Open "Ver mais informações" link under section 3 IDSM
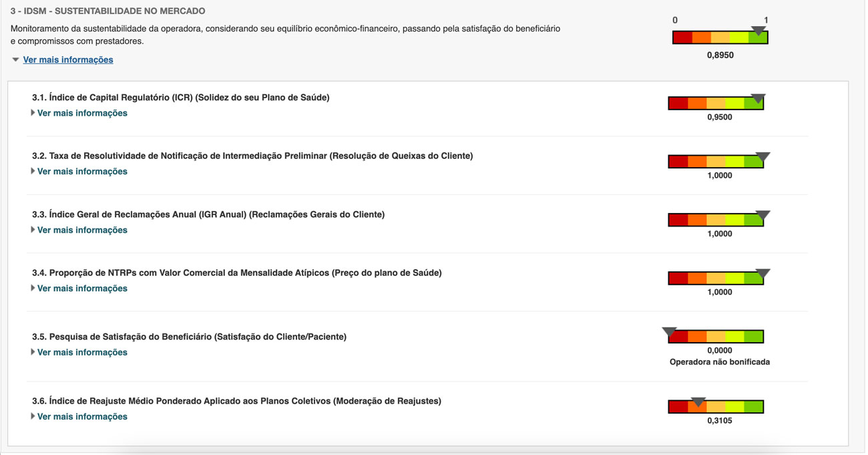 (68, 59)
